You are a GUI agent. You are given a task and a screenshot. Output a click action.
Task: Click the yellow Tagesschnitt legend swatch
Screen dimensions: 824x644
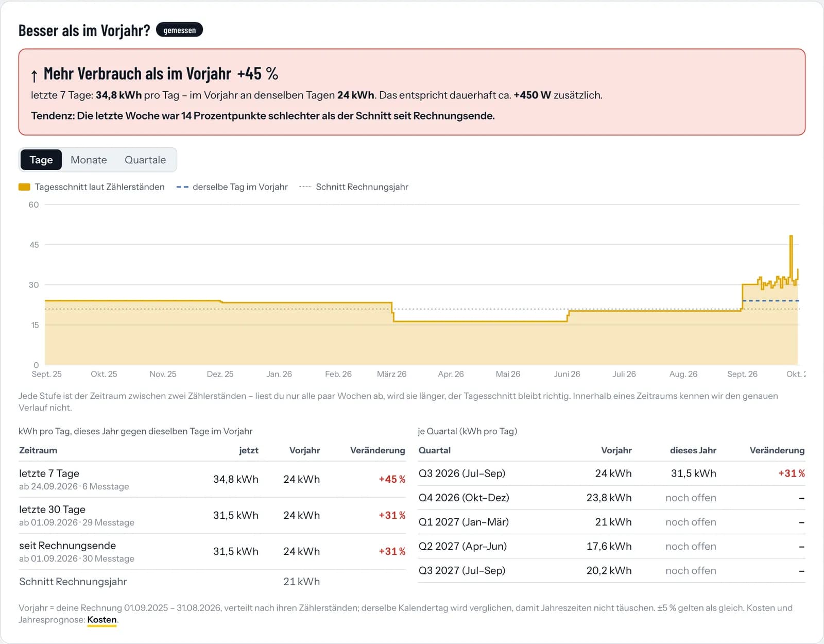pos(24,187)
